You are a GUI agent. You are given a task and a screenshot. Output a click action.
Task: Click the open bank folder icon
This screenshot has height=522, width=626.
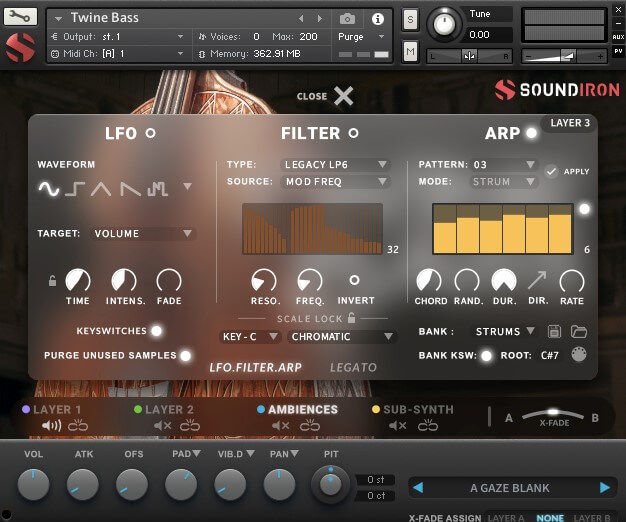click(578, 331)
